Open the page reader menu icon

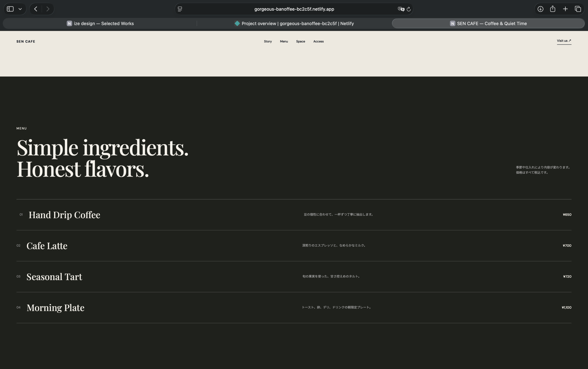[x=180, y=9]
